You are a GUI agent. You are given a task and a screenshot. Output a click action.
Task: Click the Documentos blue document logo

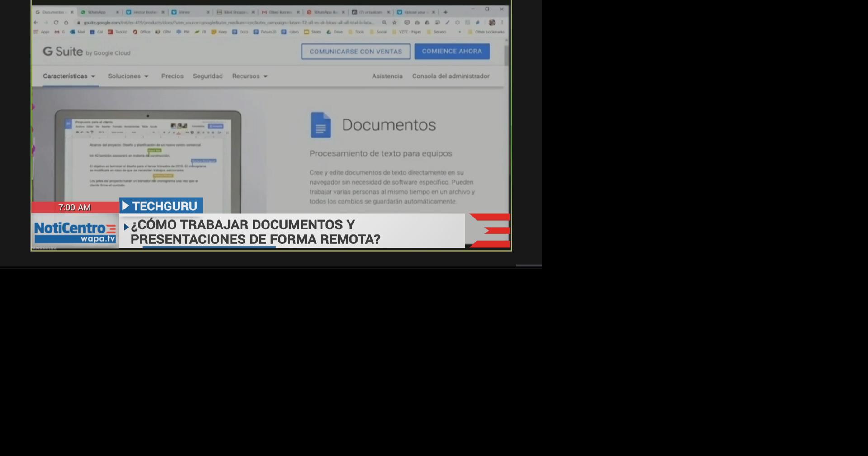321,125
